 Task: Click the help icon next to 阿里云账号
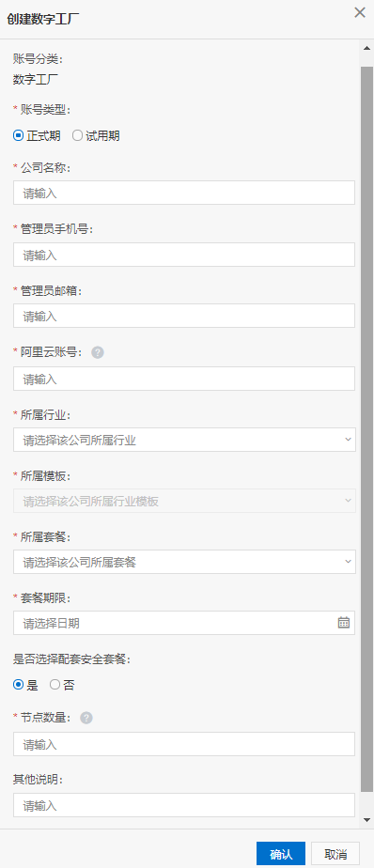[98, 352]
